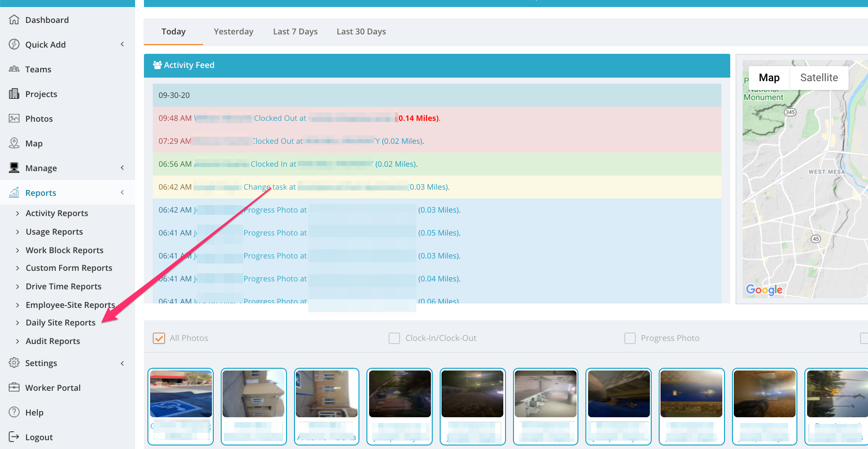
Task: Check the Progress Photo filter checkbox
Action: point(630,338)
